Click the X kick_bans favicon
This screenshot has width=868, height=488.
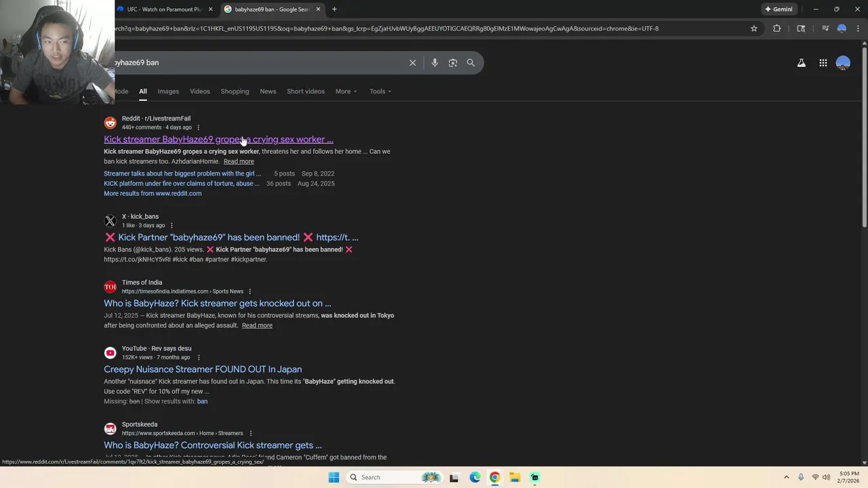coord(110,221)
